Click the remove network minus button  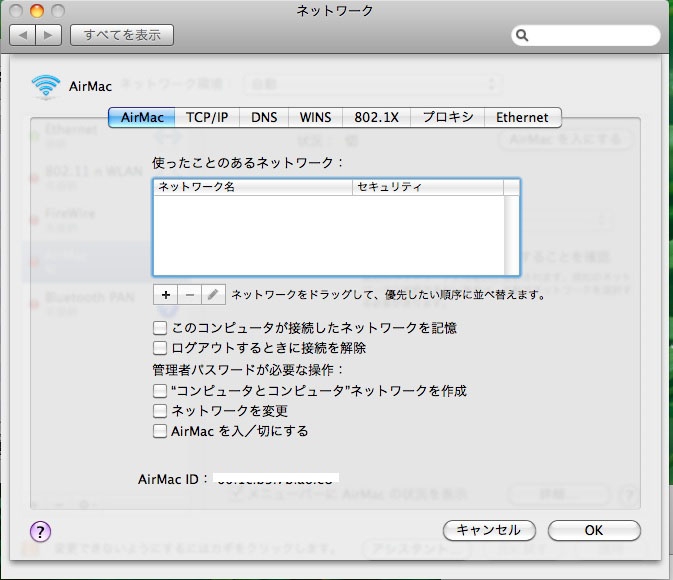point(190,295)
